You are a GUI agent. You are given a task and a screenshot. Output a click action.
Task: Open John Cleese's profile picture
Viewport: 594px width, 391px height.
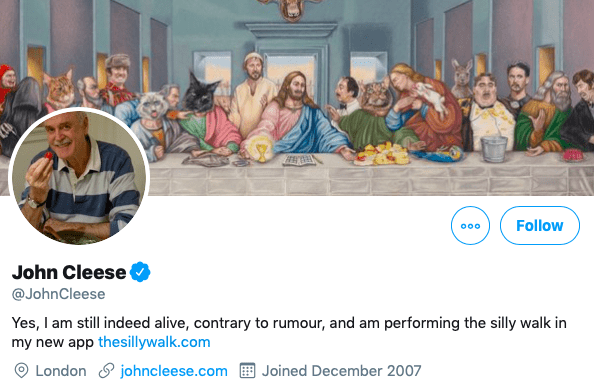[79, 177]
